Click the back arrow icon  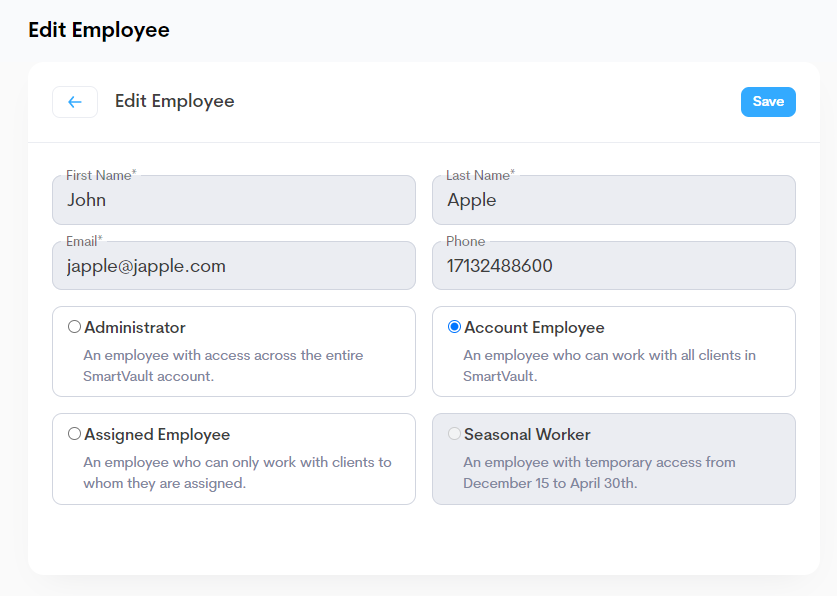pyautogui.click(x=75, y=102)
